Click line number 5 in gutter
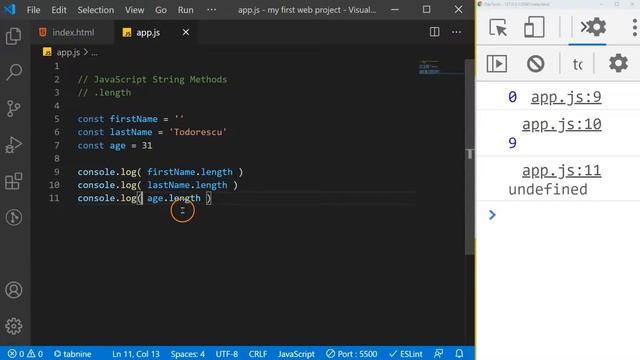The image size is (640, 360). [x=57, y=119]
